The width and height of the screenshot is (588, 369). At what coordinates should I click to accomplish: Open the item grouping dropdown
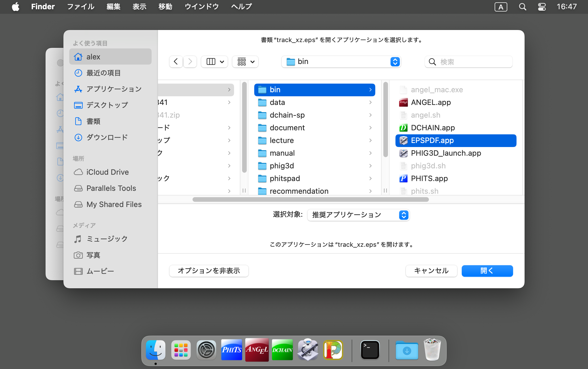[x=245, y=62]
